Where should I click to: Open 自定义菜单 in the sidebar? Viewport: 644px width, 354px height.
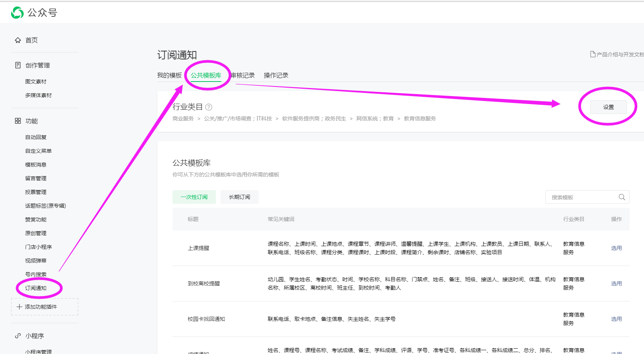38,151
